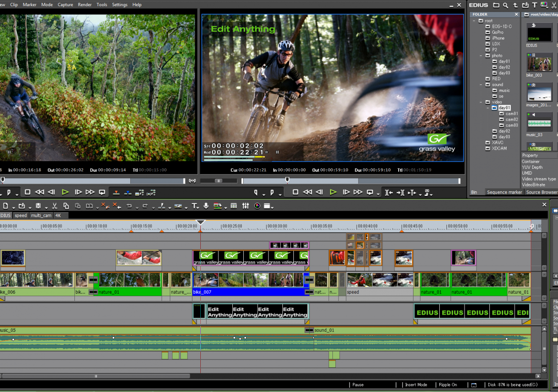Click the recorder position slider handle

tap(287, 180)
